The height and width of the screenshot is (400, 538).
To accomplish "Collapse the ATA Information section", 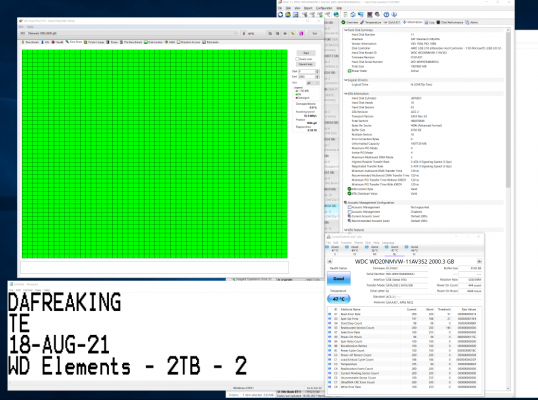I will (346, 93).
